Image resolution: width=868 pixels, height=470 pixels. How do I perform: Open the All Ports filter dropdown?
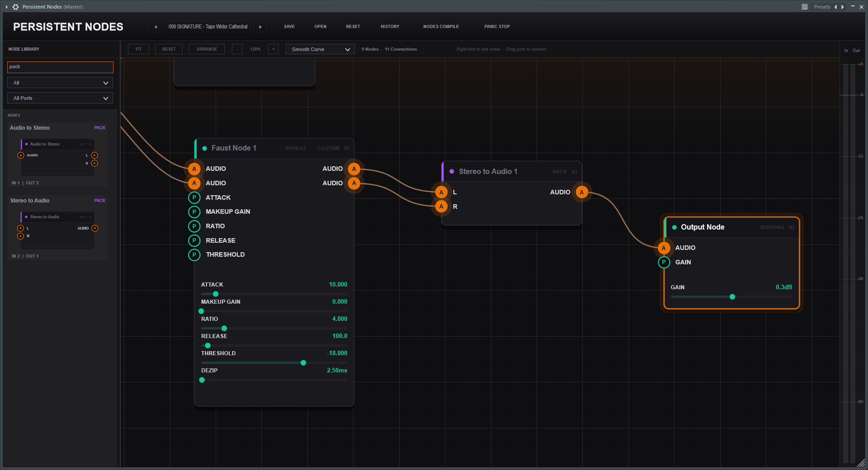click(x=60, y=98)
